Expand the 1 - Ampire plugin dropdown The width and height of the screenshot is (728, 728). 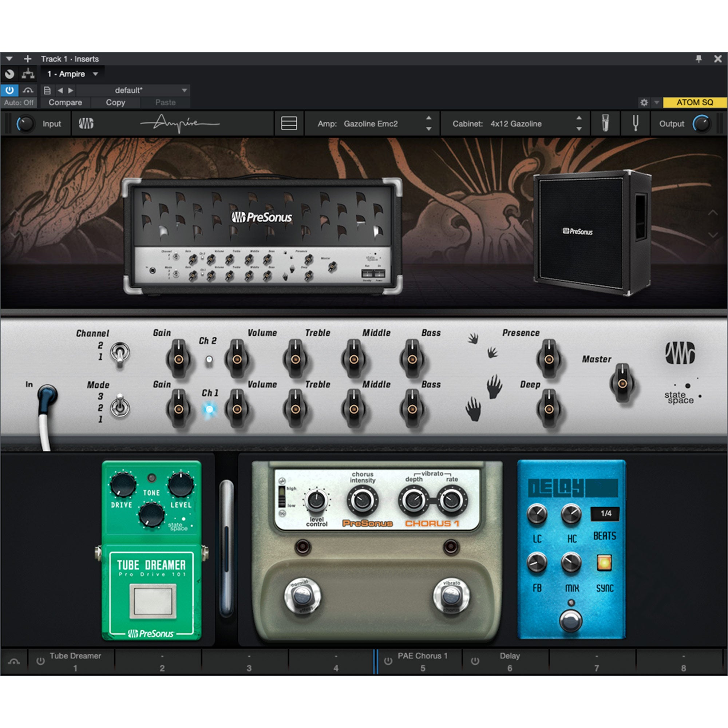(x=72, y=74)
